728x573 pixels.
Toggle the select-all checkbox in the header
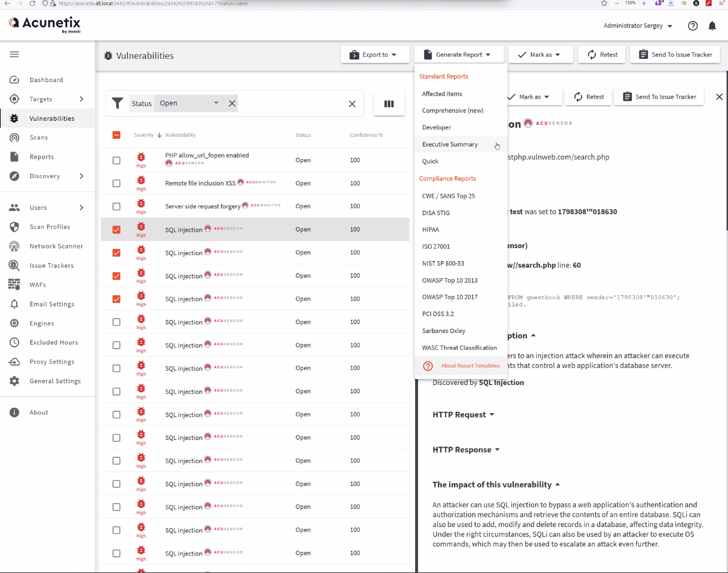116,135
